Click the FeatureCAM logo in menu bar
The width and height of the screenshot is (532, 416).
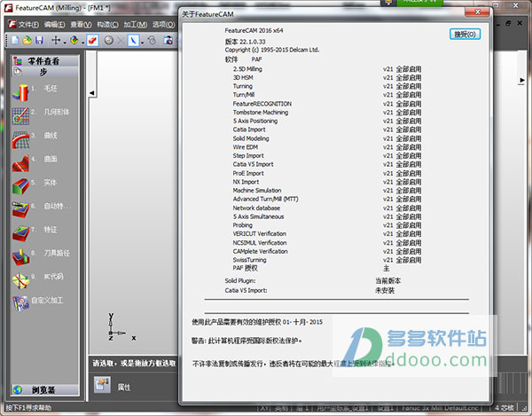pyautogui.click(x=12, y=24)
